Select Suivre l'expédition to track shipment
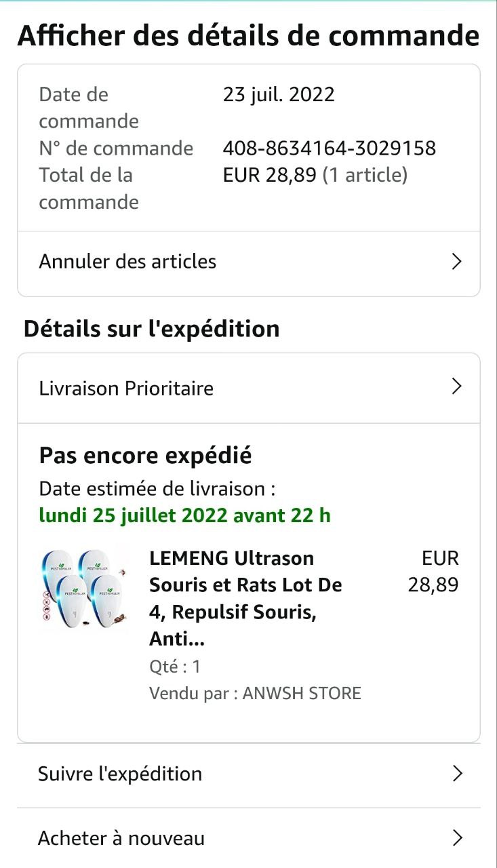This screenshot has height=868, width=497. tap(121, 774)
